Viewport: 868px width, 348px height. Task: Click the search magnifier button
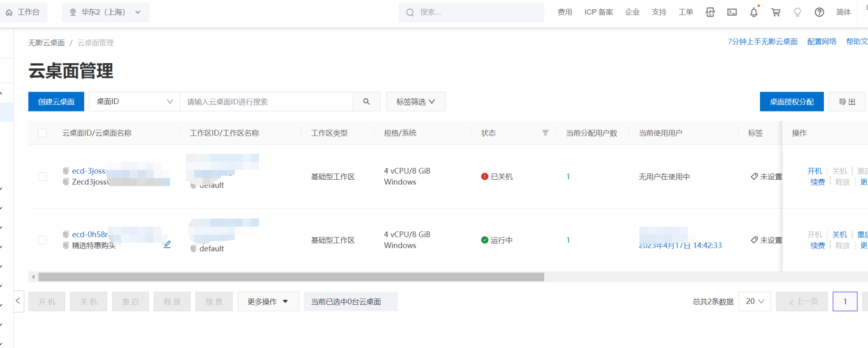367,102
